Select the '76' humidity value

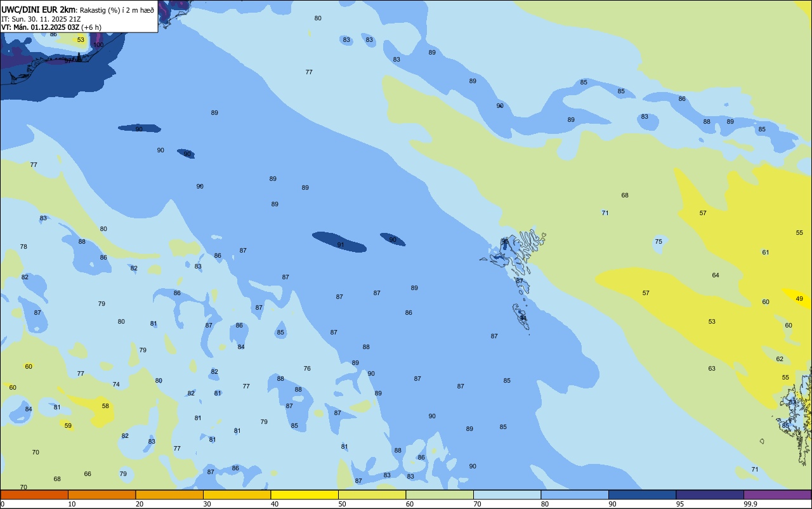[307, 369]
